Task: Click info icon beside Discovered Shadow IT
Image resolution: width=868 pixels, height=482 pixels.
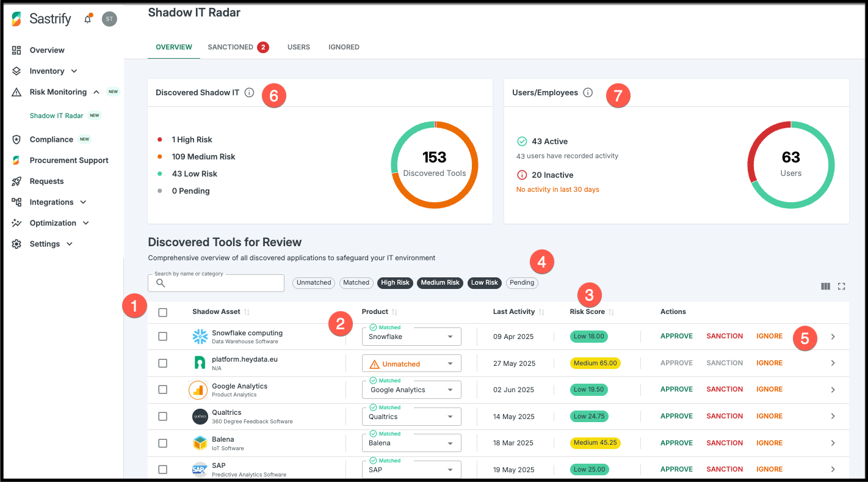Action: click(x=249, y=93)
